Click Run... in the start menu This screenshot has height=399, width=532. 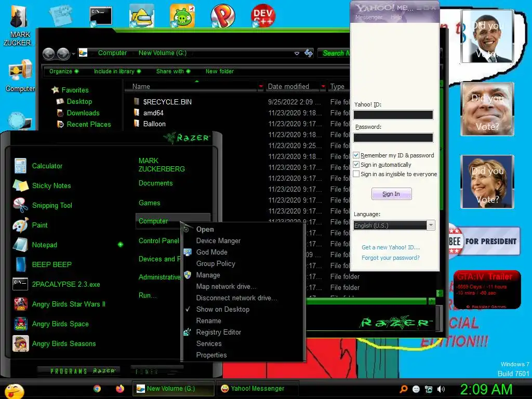click(x=148, y=295)
